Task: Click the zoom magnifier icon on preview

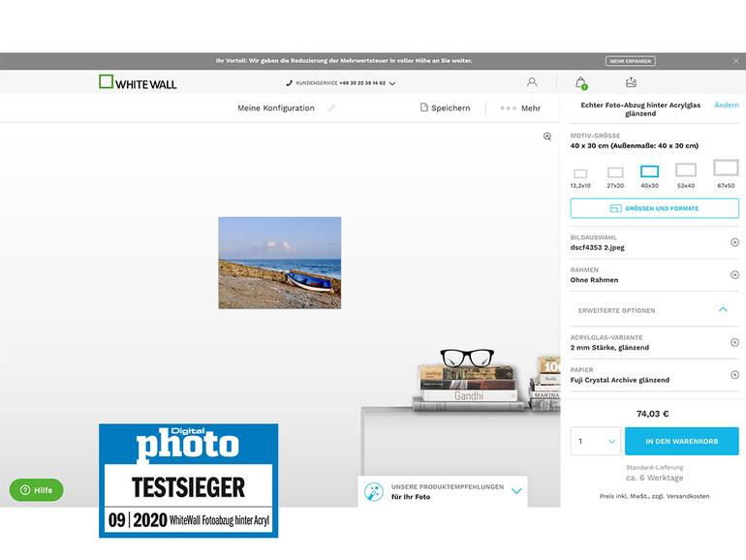Action: (547, 137)
